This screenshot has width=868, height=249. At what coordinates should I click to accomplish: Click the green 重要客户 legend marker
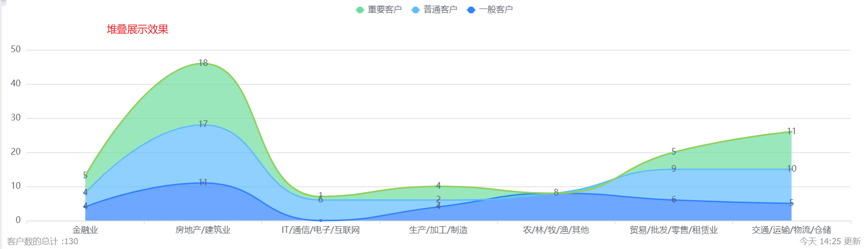[x=360, y=9]
